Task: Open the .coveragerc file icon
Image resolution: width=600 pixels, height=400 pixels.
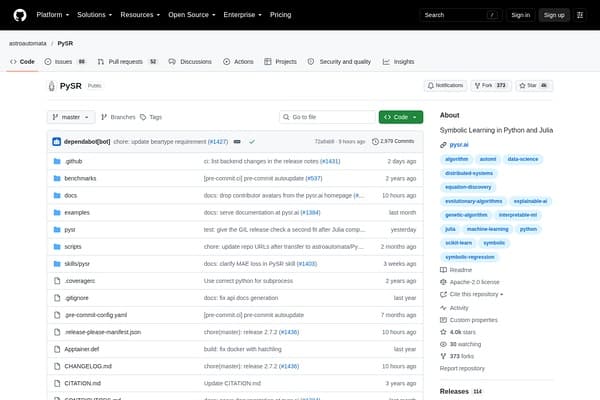Action: [x=57, y=281]
